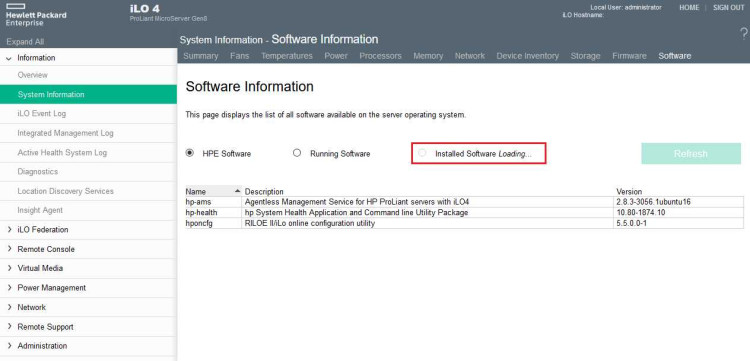Switch to the Memory tab
This screenshot has height=361, width=750.
pos(428,56)
